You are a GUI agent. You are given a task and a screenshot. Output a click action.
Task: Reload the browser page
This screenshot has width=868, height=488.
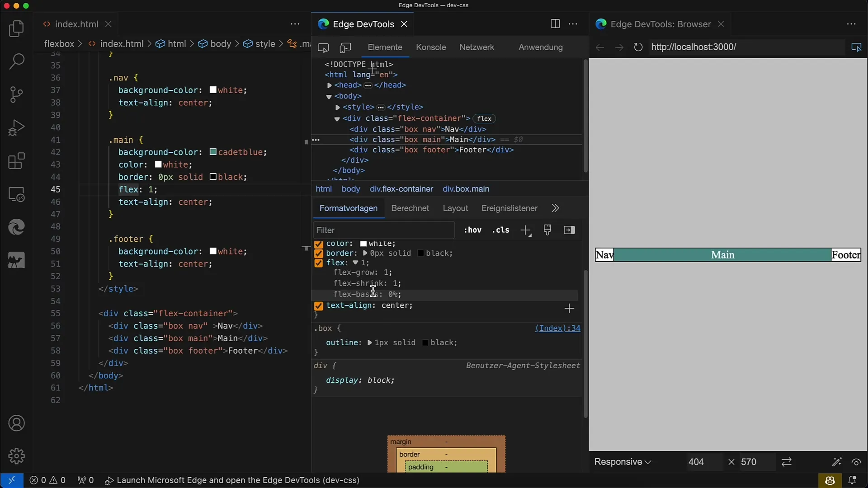(x=638, y=47)
